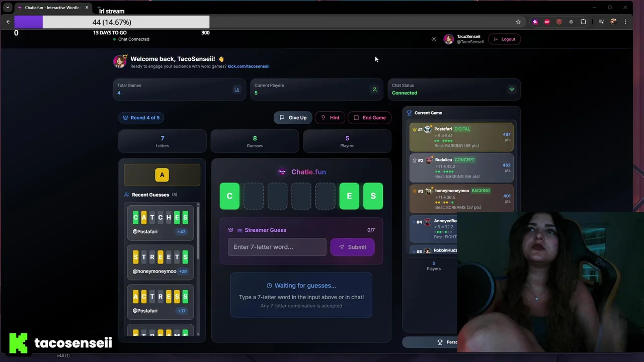The image size is (644, 362).
Task: Click the BACKING word tag
Action: point(481,191)
